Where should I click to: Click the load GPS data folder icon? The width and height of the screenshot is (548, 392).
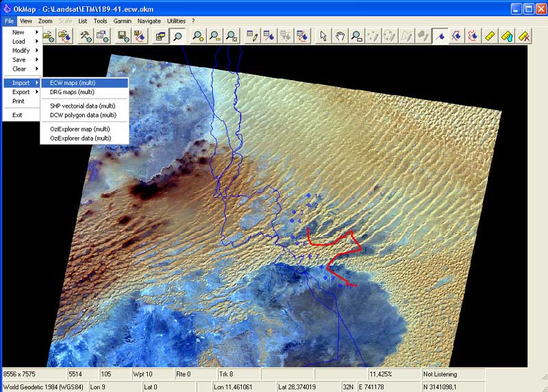(65, 36)
